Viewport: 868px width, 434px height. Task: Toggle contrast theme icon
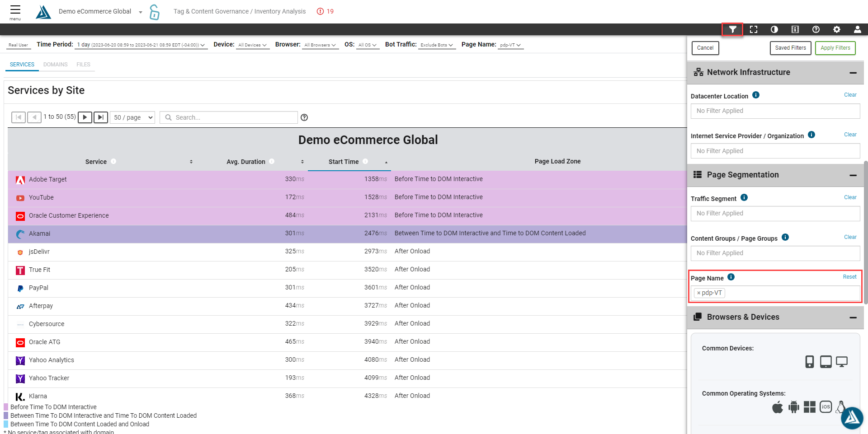tap(774, 29)
